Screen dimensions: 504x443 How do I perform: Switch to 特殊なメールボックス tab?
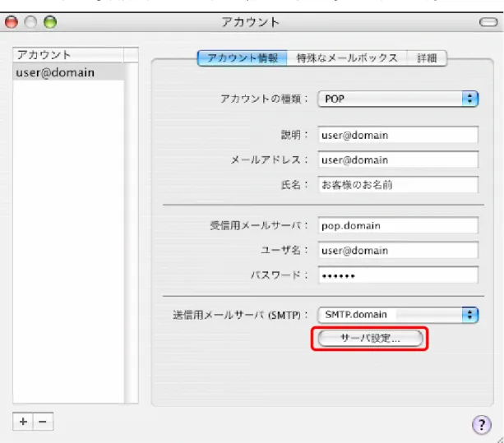pyautogui.click(x=347, y=58)
